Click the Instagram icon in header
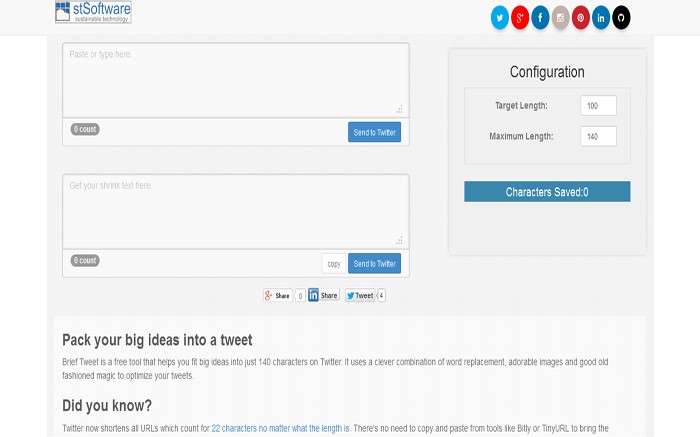700x437 pixels. pos(560,17)
